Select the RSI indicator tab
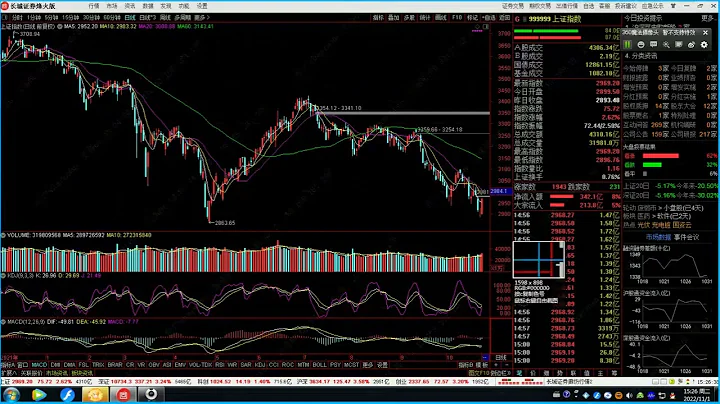Image resolution: width=720 pixels, height=404 pixels. [219, 365]
